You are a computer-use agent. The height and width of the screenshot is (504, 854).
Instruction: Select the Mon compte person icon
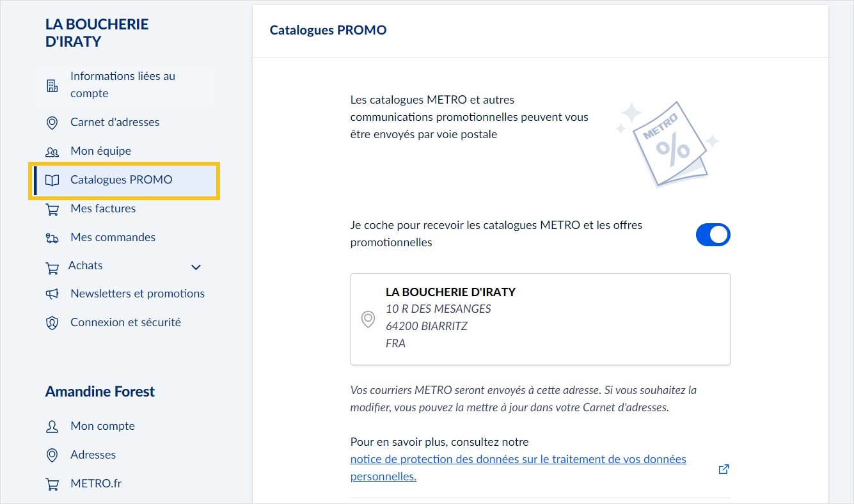tap(52, 426)
